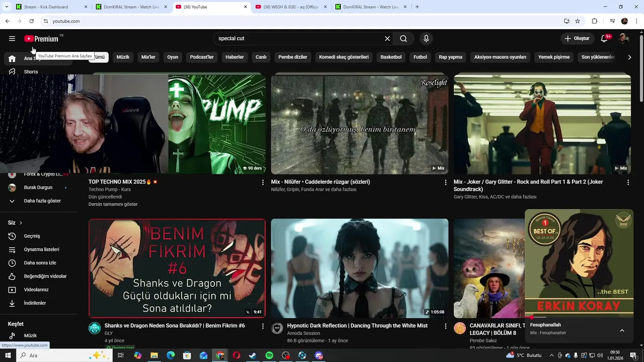Open the YouTube hamburger guide menu
Screen dimensions: 644x362
pyautogui.click(x=12, y=39)
